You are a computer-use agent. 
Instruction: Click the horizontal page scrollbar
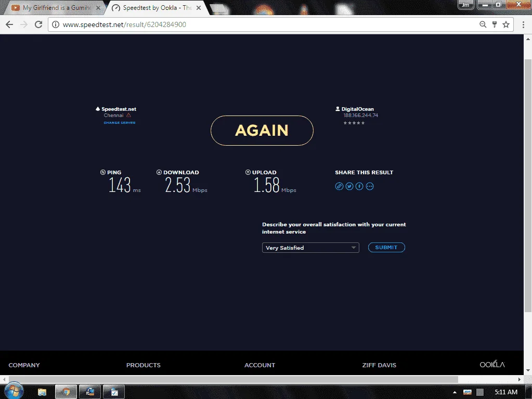[x=233, y=379]
